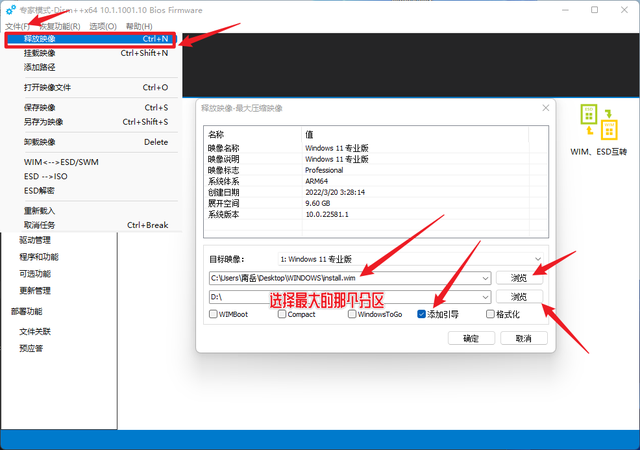Select 重新载入 menu entry
640x450 pixels.
tap(91, 211)
